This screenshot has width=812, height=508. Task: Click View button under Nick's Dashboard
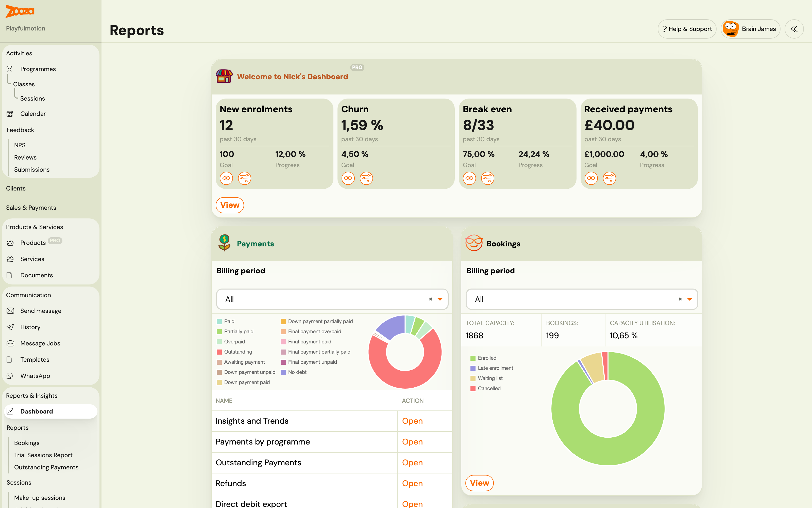230,205
